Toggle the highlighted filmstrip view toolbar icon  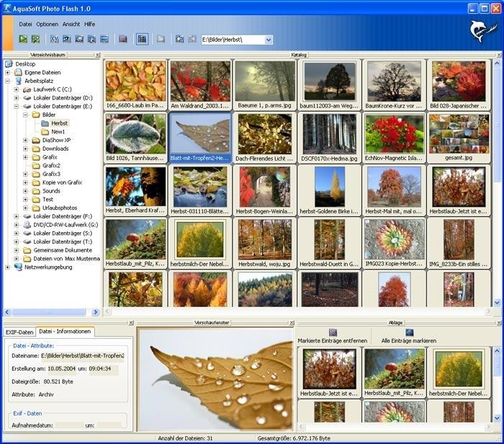142,39
